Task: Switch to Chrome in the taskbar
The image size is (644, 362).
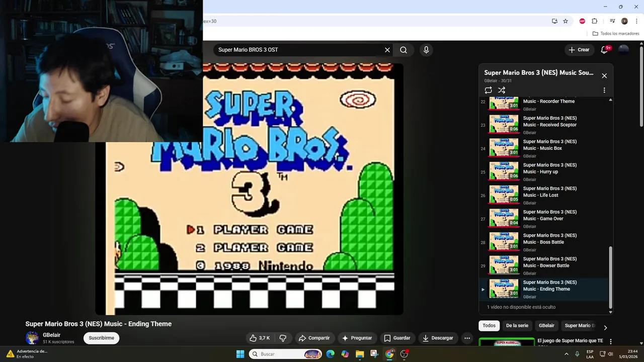Action: [x=389, y=354]
